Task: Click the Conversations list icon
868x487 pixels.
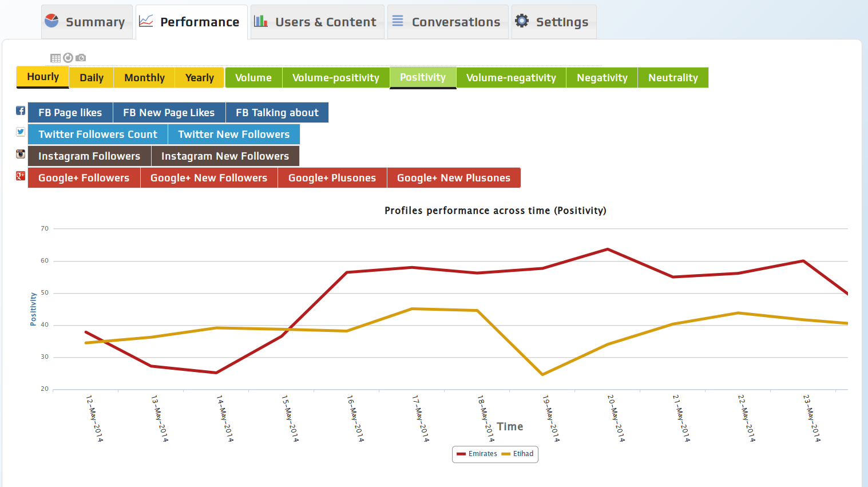Action: click(398, 21)
